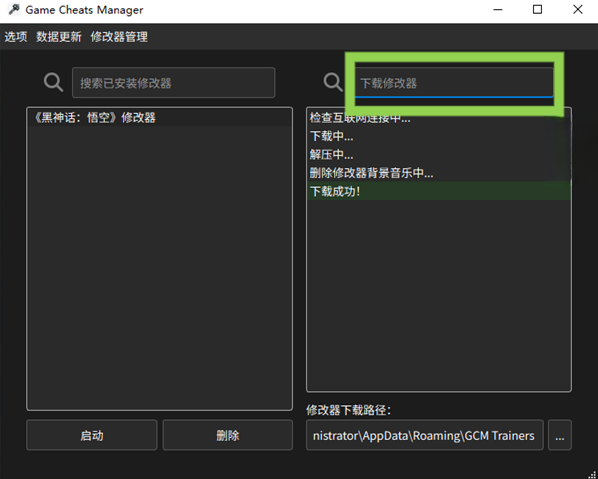Click the Game Cheats Manager app icon
This screenshot has width=598, height=479.
click(14, 10)
